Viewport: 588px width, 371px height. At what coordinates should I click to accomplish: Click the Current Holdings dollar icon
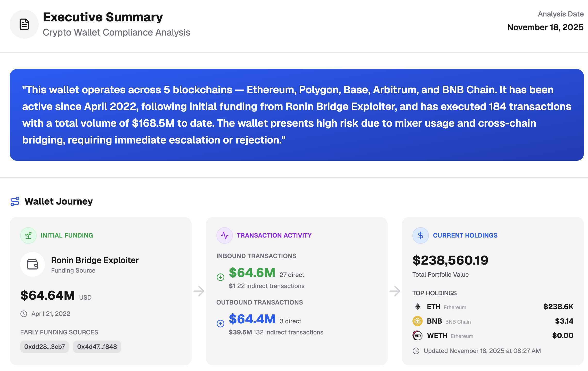pos(420,235)
